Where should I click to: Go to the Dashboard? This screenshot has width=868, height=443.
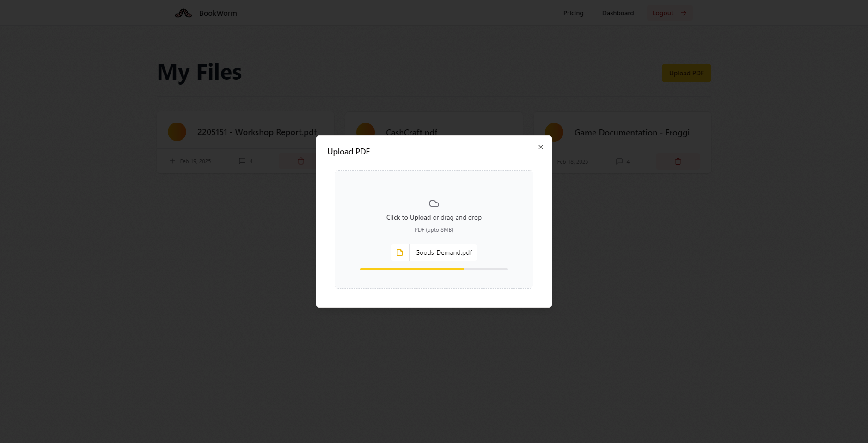(617, 13)
